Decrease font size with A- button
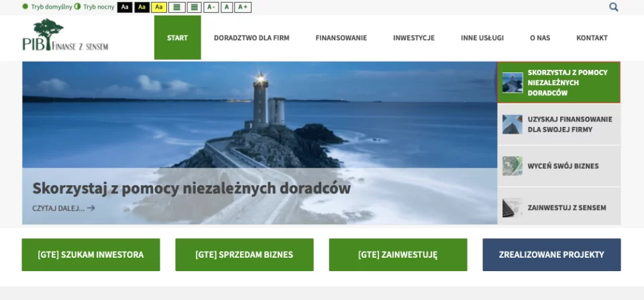The width and height of the screenshot is (644, 300). [211, 7]
